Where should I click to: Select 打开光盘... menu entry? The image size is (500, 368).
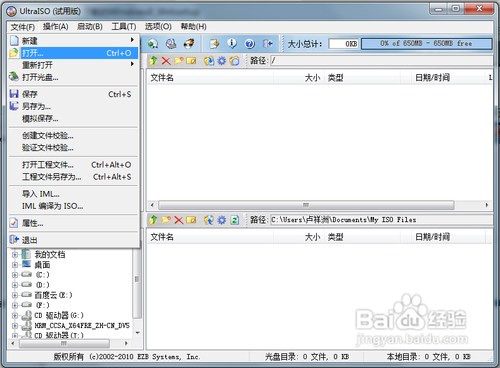click(73, 77)
